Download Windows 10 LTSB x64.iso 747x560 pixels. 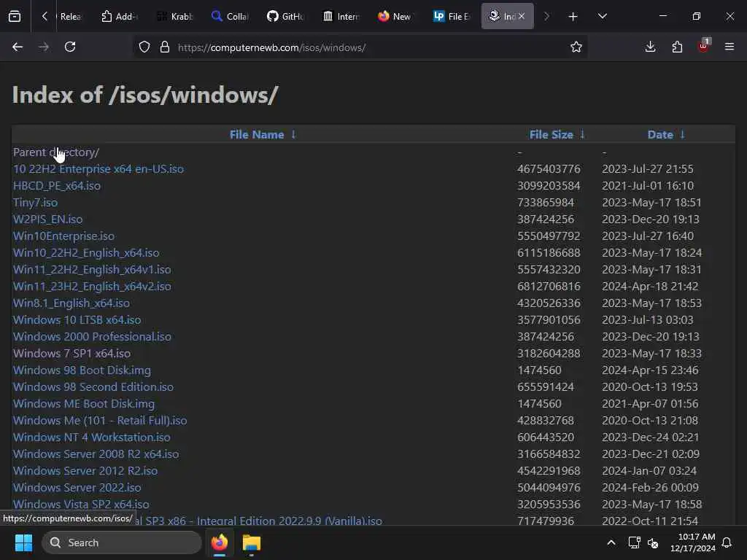[x=77, y=319]
